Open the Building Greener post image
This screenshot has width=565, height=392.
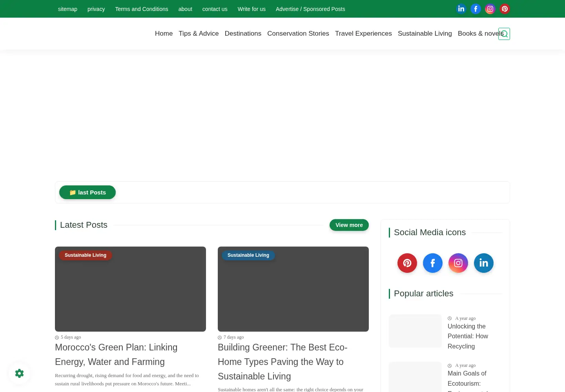pos(293,289)
